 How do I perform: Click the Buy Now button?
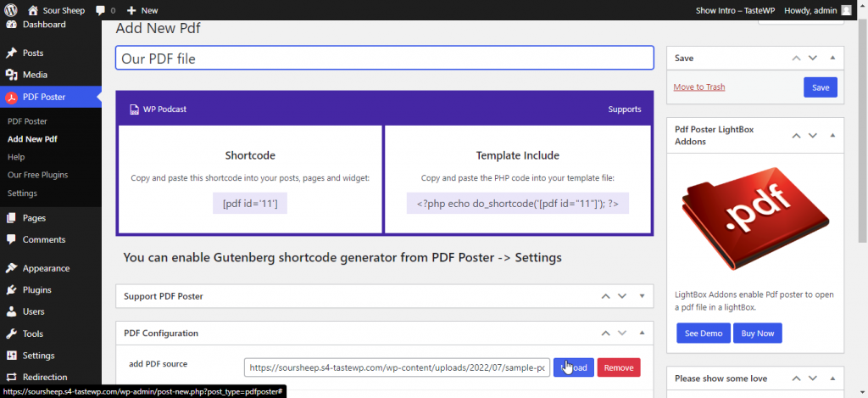click(757, 334)
